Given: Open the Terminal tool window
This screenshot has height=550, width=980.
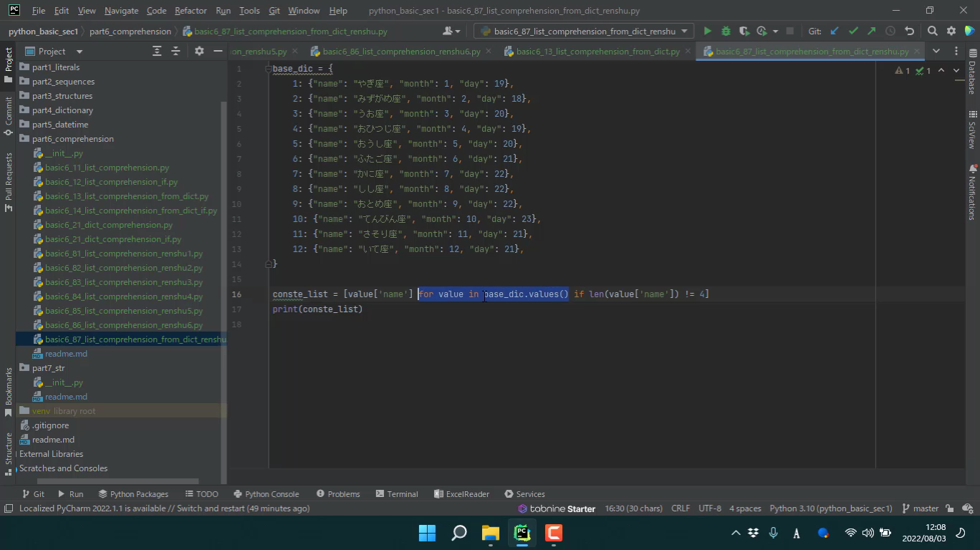Looking at the screenshot, I should (396, 494).
